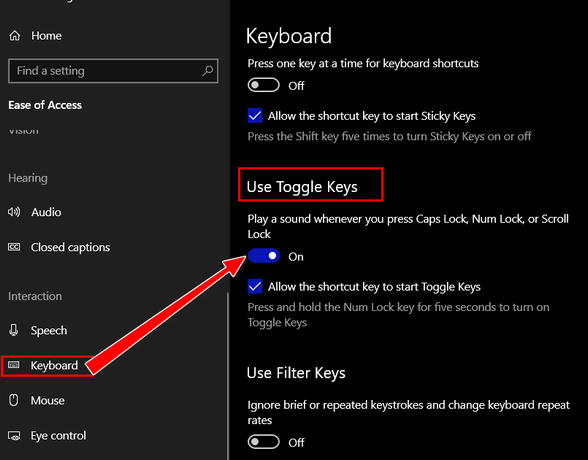Turn on the Sticky Keys toggle switch
Image resolution: width=588 pixels, height=460 pixels.
click(x=263, y=85)
